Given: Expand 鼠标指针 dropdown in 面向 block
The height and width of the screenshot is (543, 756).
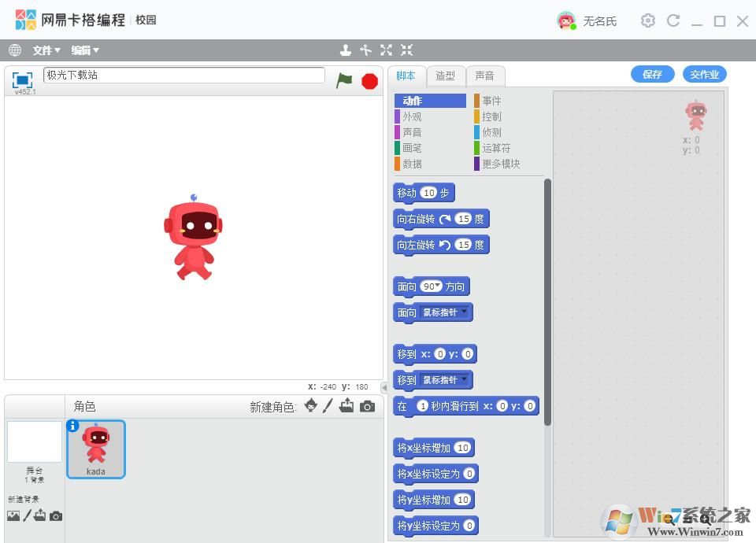Looking at the screenshot, I should tap(465, 312).
